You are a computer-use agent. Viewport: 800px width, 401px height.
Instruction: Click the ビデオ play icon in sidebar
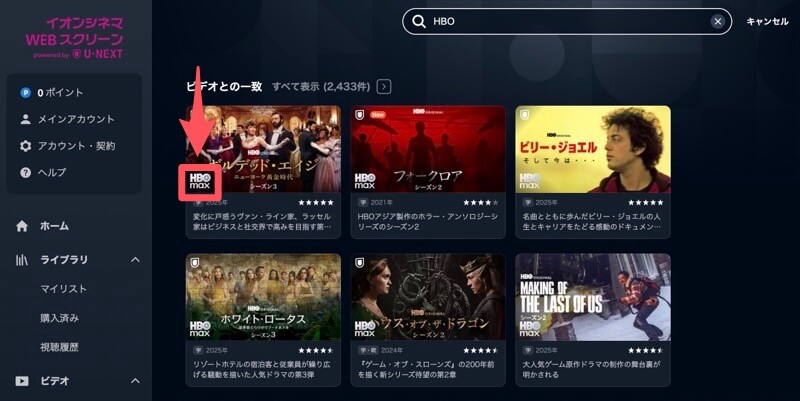coord(22,381)
